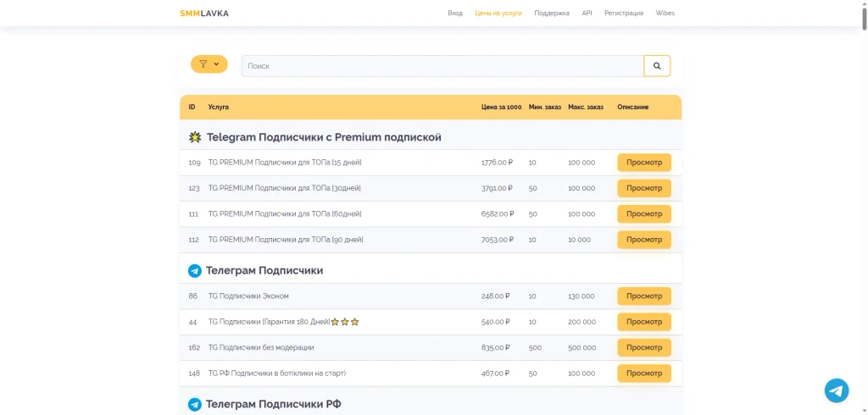868x415 pixels.
Task: Open Просмотр for TG Подписчики Эконом
Action: point(644,296)
